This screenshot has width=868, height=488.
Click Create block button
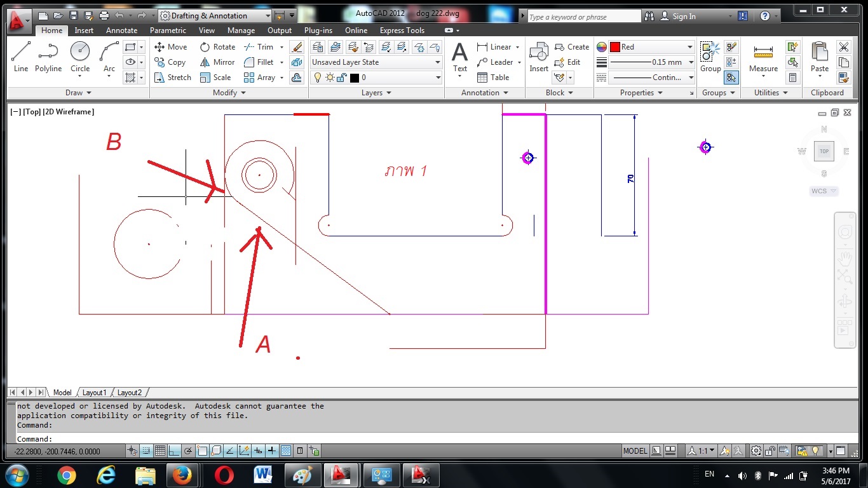coord(572,47)
